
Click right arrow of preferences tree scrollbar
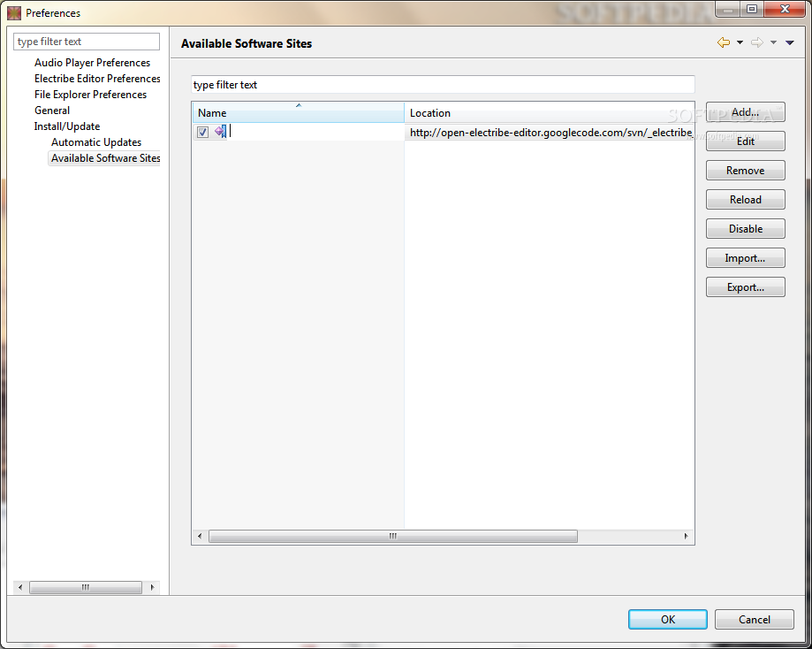pos(152,587)
